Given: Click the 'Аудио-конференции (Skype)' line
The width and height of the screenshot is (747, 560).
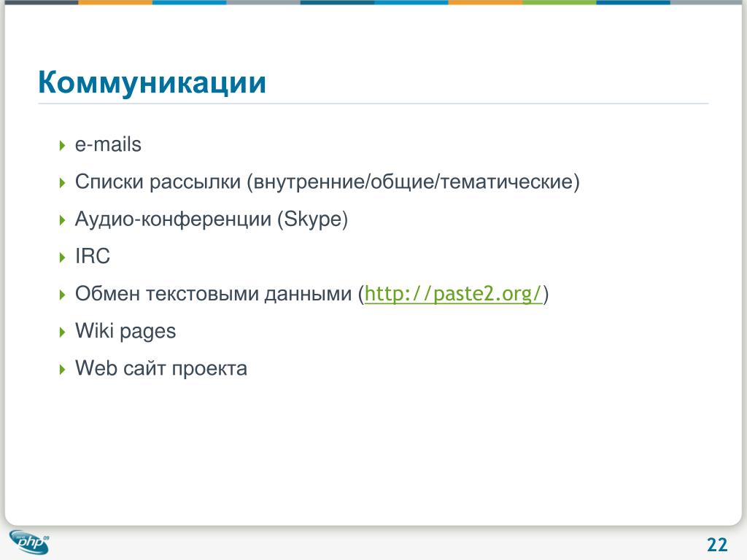Looking at the screenshot, I should coord(212,219).
